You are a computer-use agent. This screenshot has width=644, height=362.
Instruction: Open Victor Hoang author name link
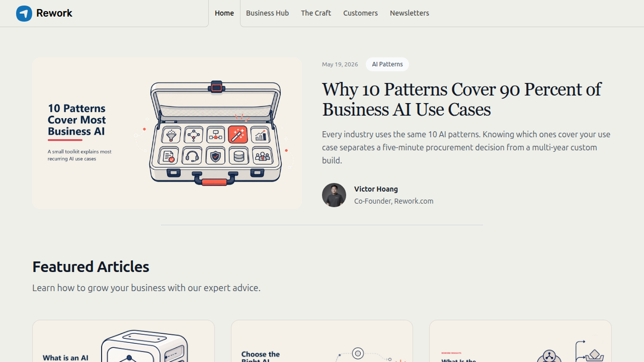click(376, 189)
